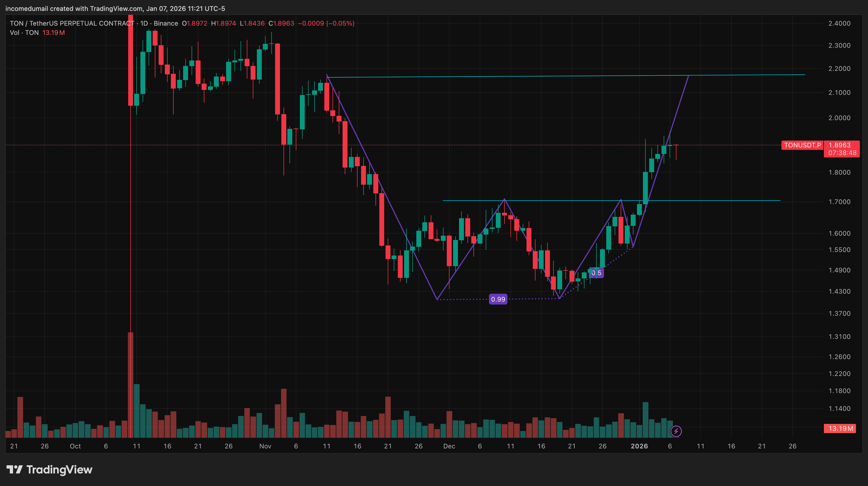868x486 pixels.
Task: Click the Vol · TON indicator legend
Action: (24, 33)
